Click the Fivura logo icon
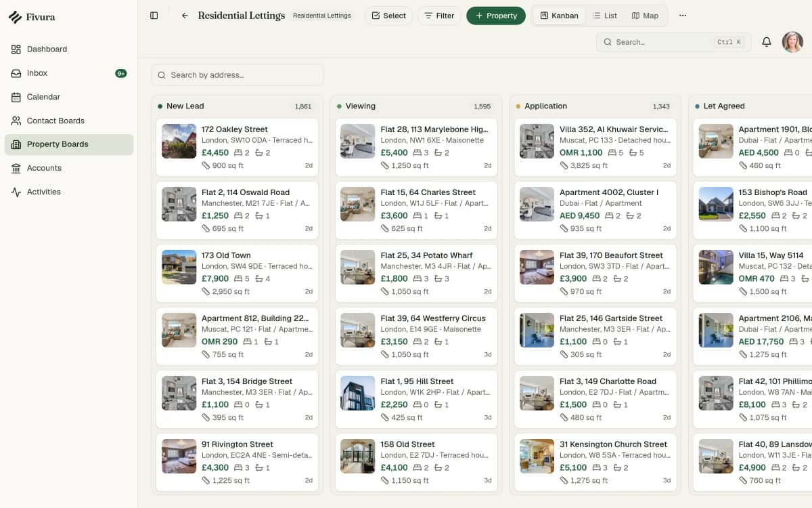812x508 pixels. tap(15, 17)
